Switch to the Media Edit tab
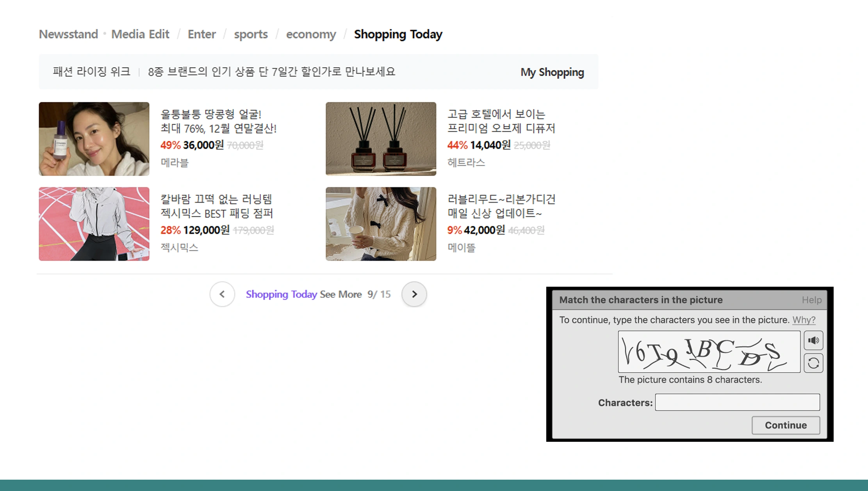 (140, 34)
